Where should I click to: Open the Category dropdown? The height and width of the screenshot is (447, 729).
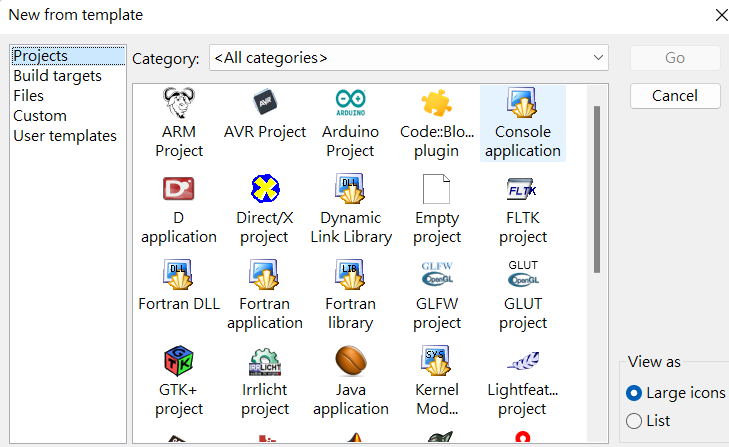coord(409,58)
